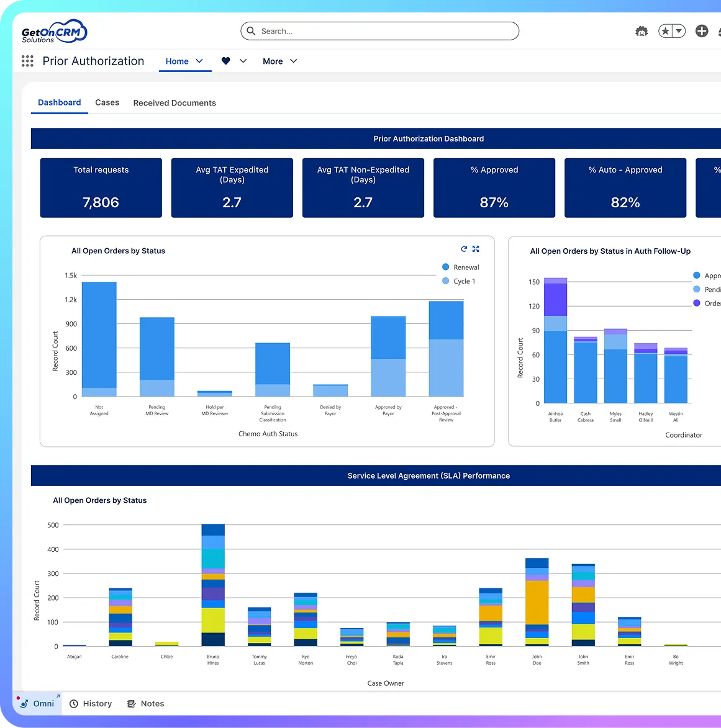Screen dimensions: 721x728
Task: Switch to the Received Documents tab
Action: 174,102
